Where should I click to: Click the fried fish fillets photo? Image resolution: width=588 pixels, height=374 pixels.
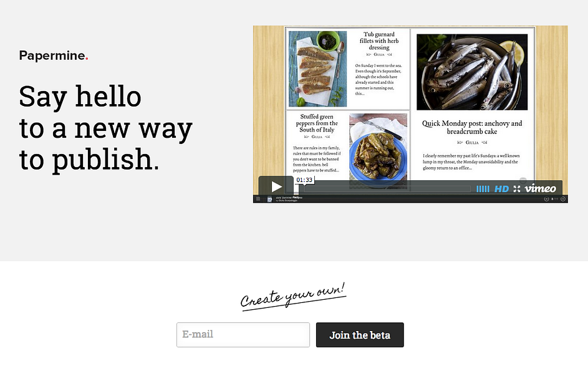coord(317,69)
